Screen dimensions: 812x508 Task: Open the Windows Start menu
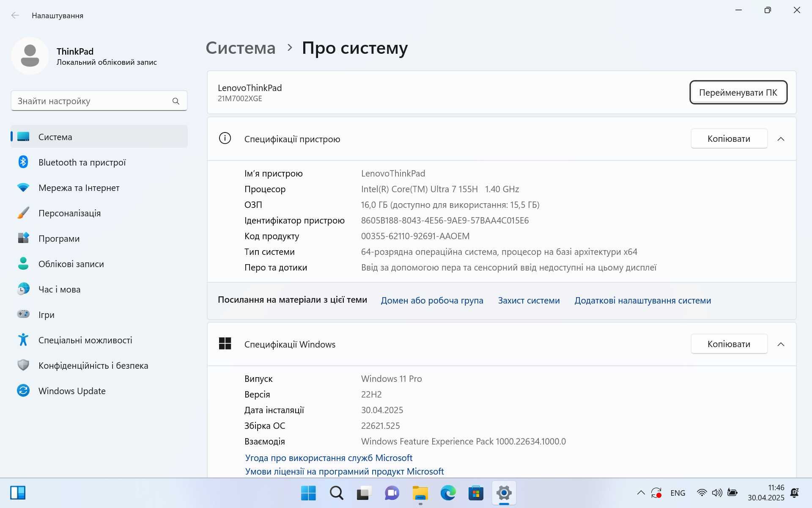point(308,493)
